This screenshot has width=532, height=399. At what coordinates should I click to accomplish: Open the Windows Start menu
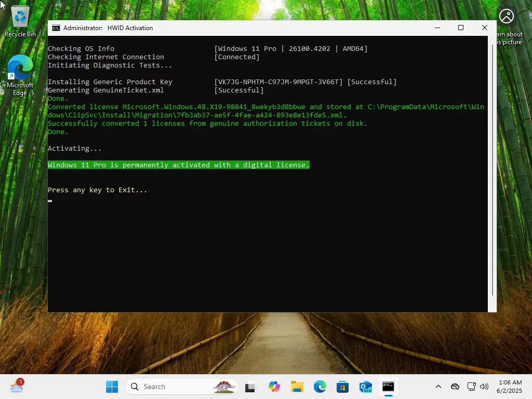tap(112, 387)
